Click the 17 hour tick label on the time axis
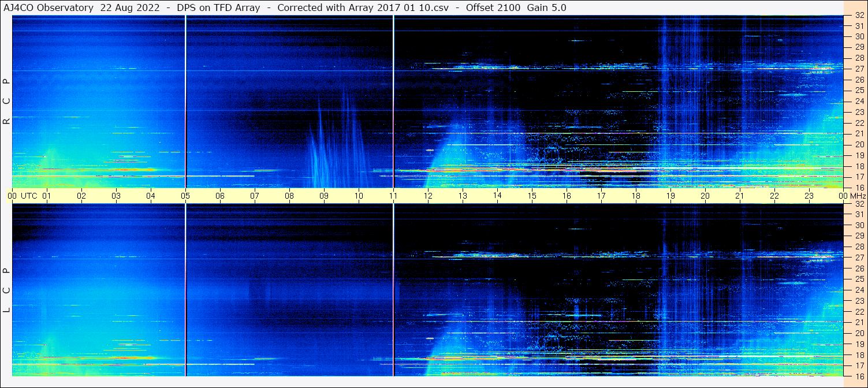The image size is (868, 388). click(x=601, y=196)
